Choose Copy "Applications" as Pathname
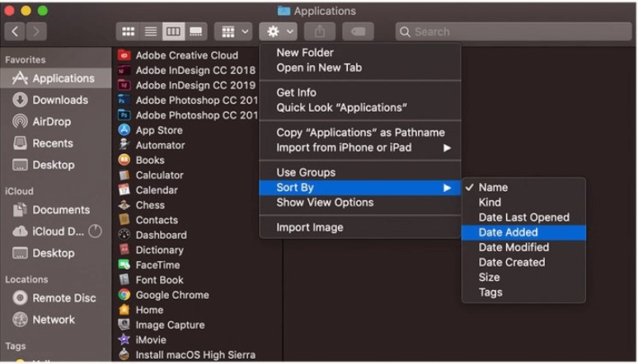638x364 pixels. pos(360,133)
